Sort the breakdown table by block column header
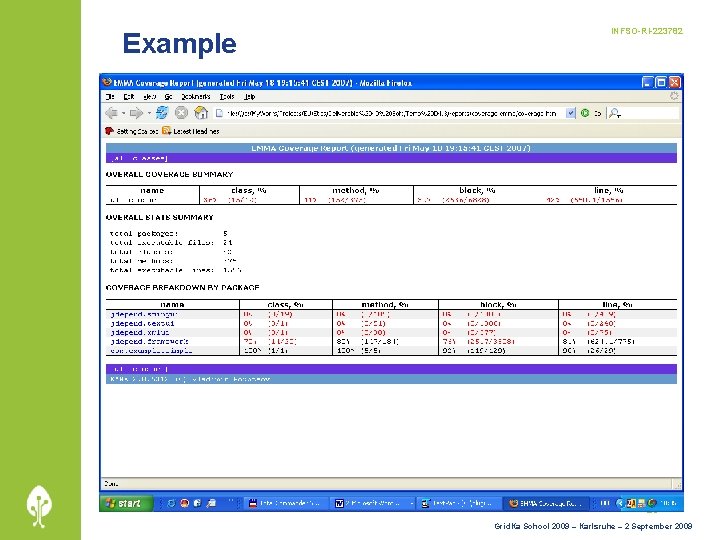 (498, 304)
